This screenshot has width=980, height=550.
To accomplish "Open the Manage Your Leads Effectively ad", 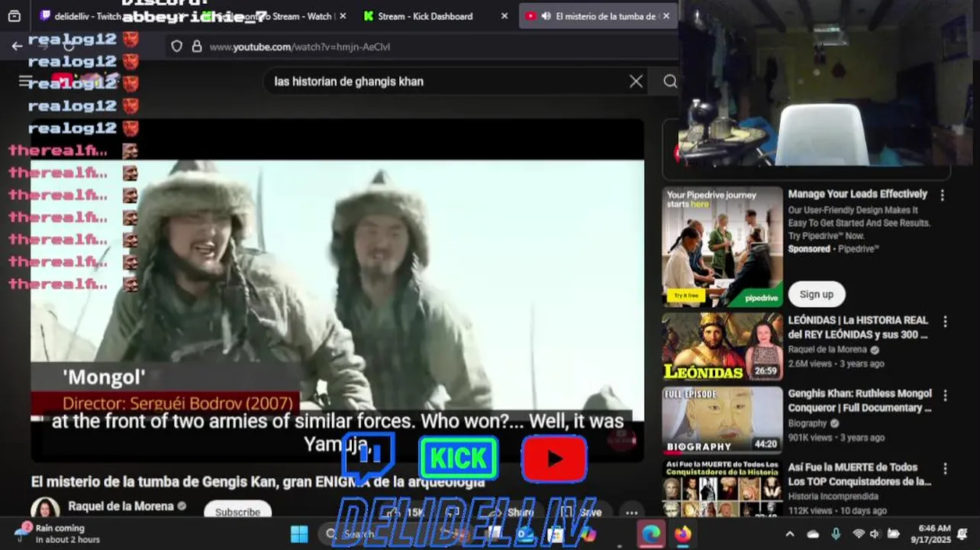I will [857, 194].
